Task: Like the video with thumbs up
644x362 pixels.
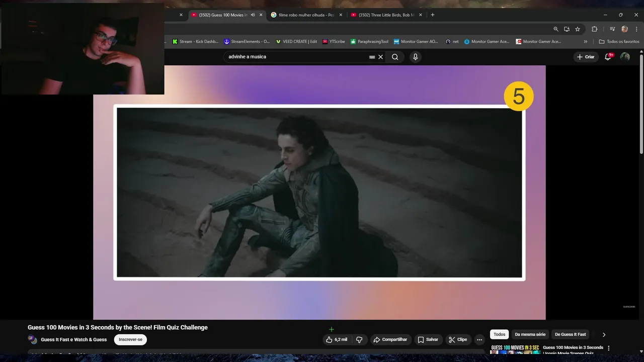Action: 337,339
